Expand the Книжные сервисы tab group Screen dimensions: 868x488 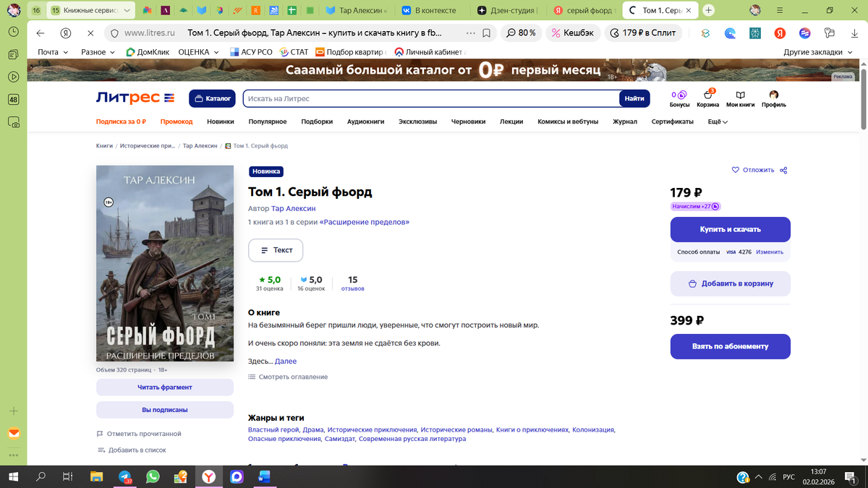(92, 10)
